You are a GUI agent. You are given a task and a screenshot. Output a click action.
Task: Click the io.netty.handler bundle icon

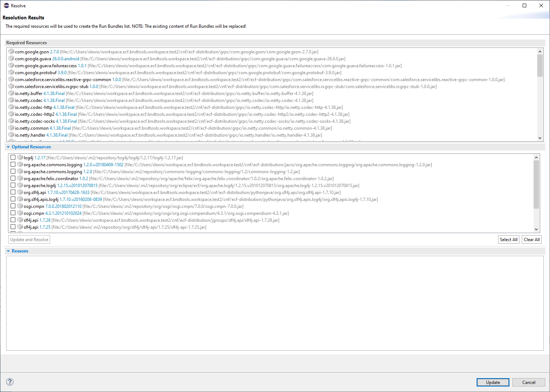pos(11,135)
